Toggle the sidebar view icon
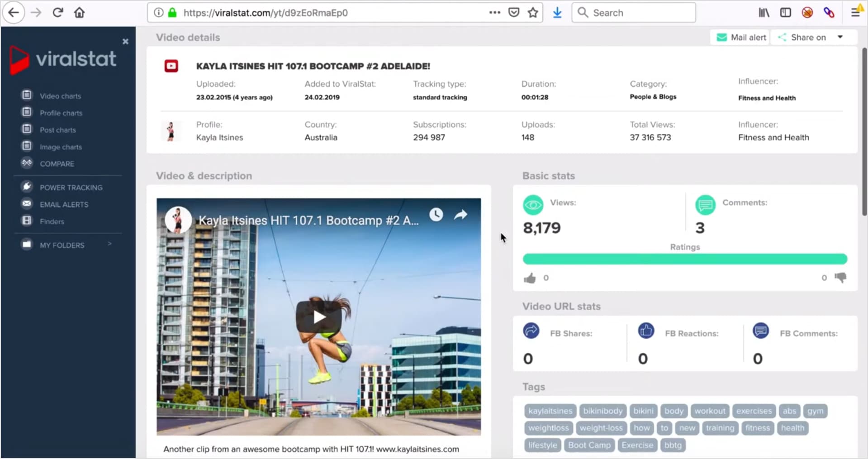Viewport: 868px width, 459px height. point(786,13)
